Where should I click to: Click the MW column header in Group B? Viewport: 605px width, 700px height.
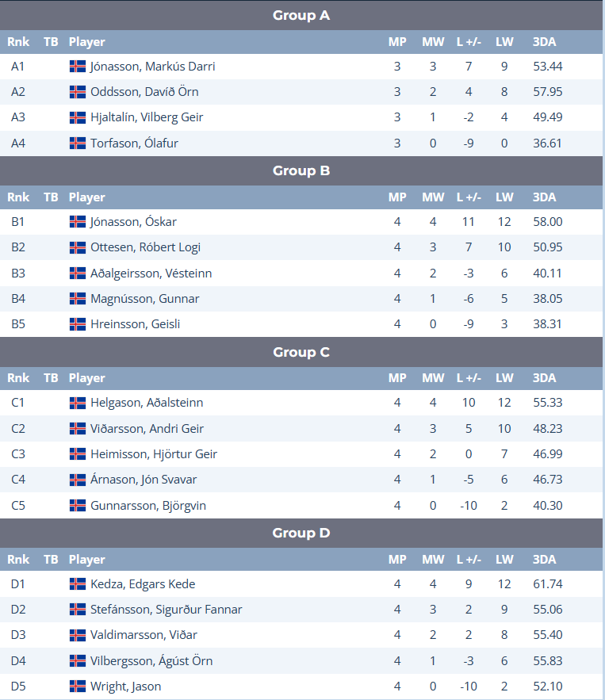click(x=433, y=197)
